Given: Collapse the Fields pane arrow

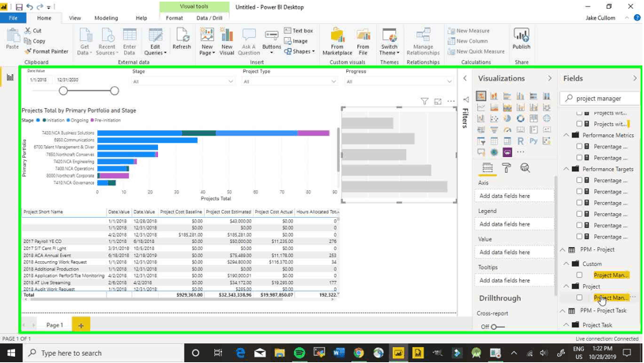Looking at the screenshot, I should [x=635, y=78].
